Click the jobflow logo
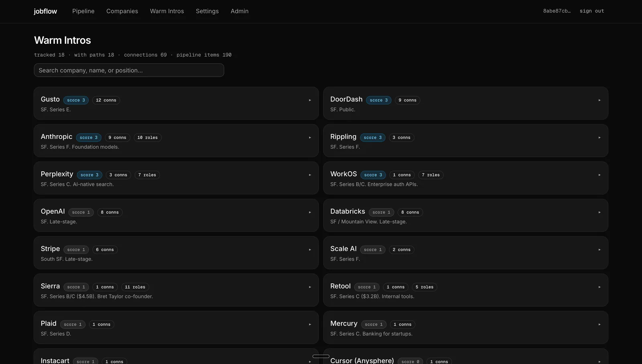 pos(45,11)
